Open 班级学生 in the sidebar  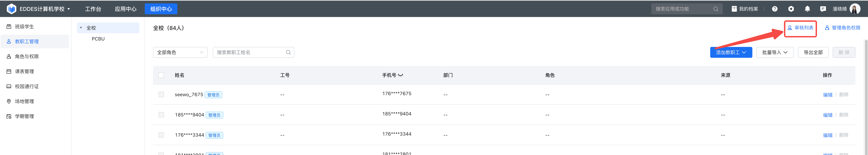[35, 27]
